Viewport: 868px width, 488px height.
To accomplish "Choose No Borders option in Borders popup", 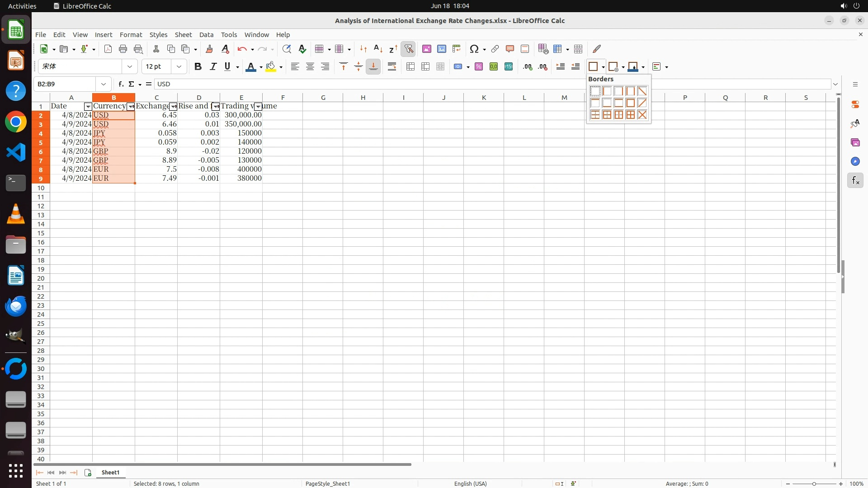I will pyautogui.click(x=595, y=91).
